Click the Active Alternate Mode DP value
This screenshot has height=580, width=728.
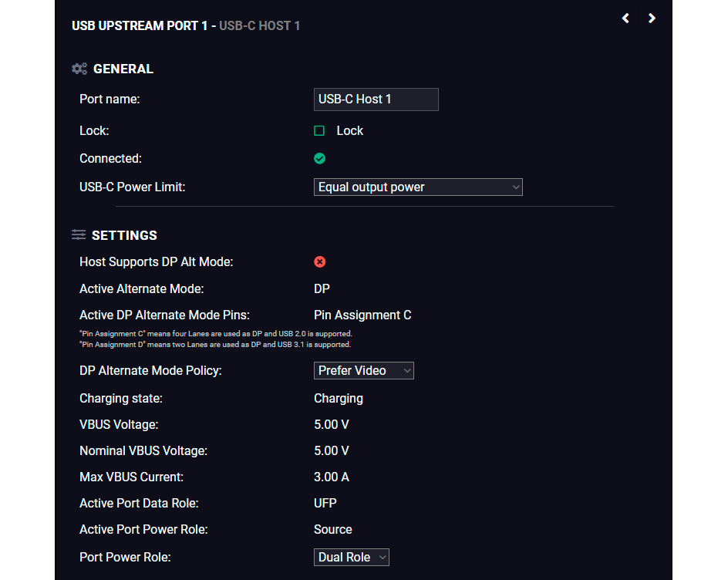322,288
